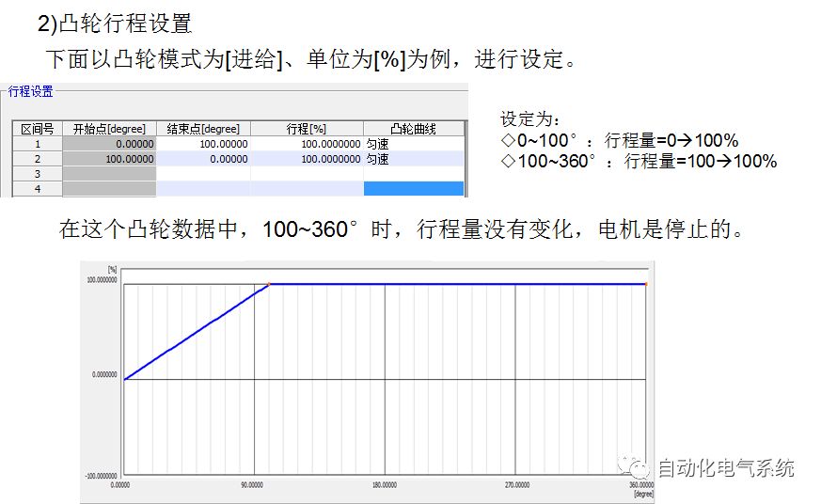Edit row 1 end point value 100.00000

coord(203,144)
